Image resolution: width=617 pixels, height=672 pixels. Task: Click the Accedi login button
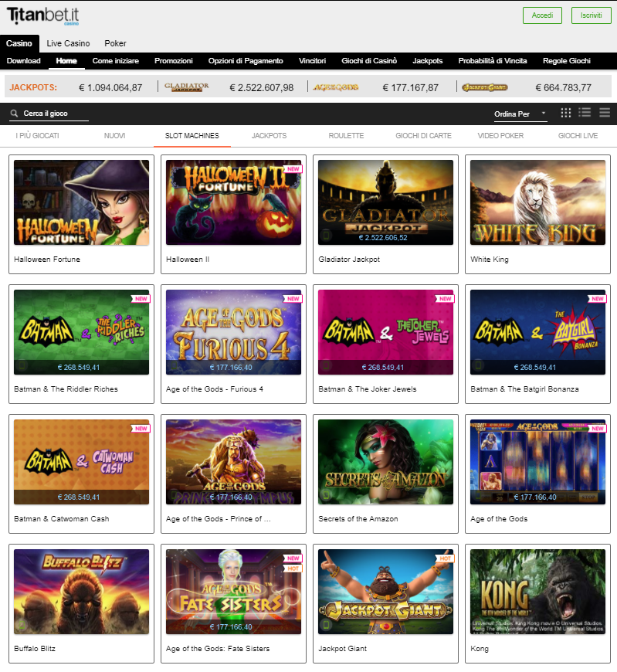(x=542, y=15)
